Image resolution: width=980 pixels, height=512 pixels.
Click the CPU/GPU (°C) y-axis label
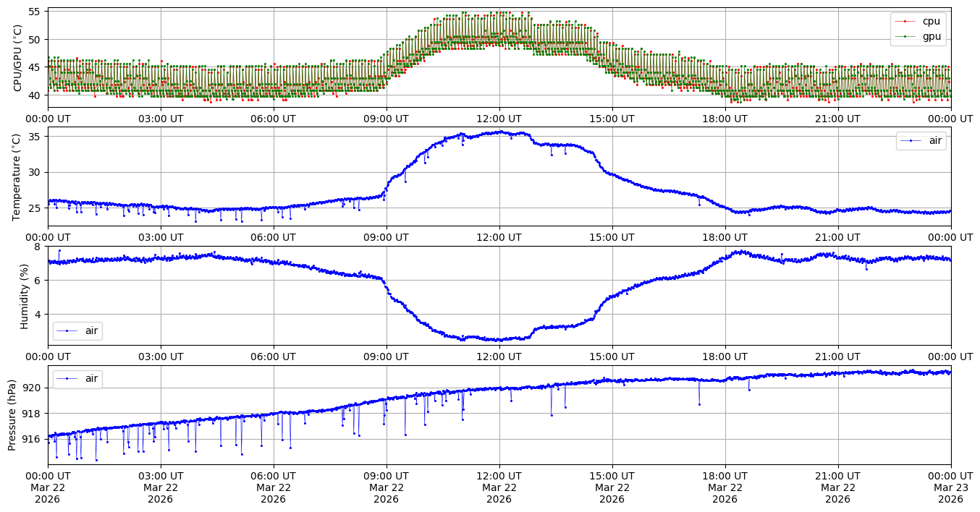point(18,58)
